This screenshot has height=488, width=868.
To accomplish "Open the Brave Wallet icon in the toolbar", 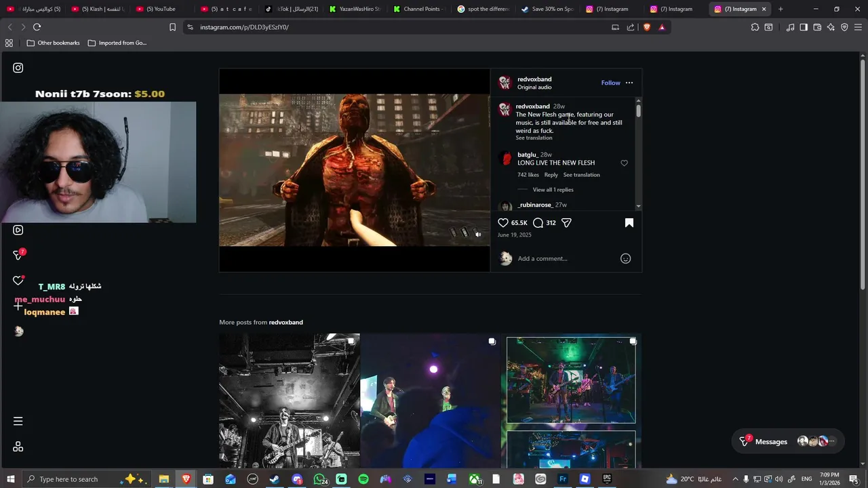I will pos(817,27).
